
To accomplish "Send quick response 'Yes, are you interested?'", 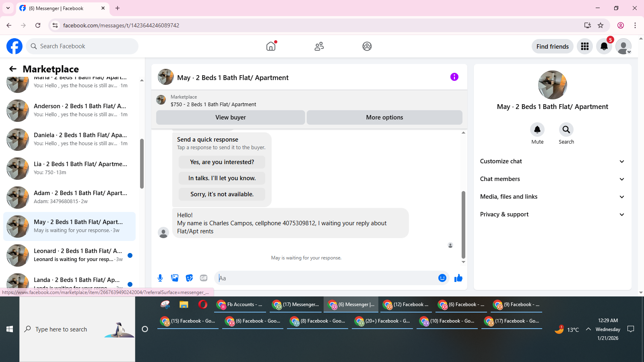I will tap(222, 162).
